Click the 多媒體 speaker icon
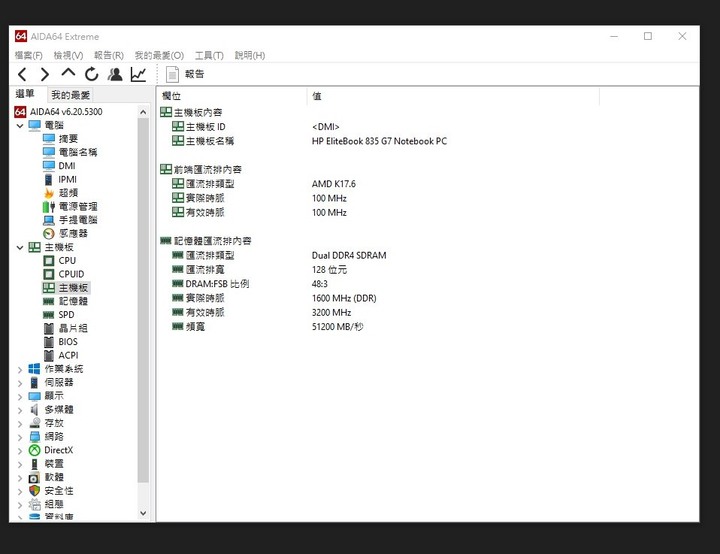This screenshot has width=720, height=554. point(34,410)
